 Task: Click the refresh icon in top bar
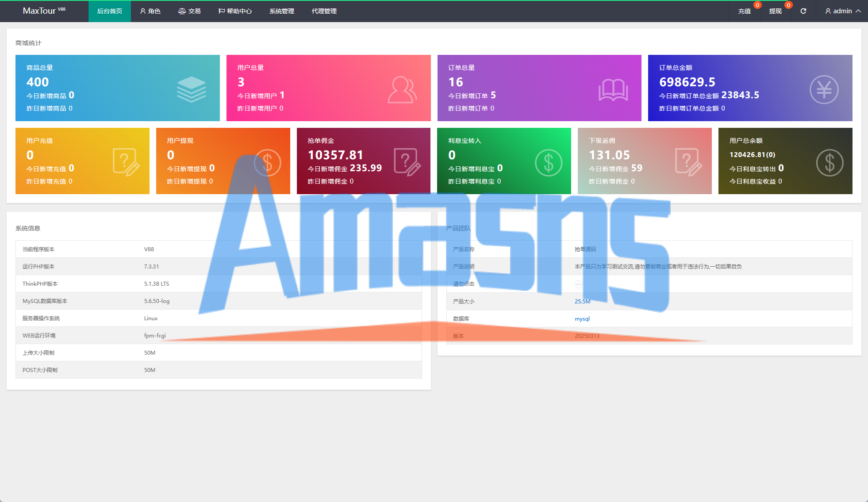[803, 11]
